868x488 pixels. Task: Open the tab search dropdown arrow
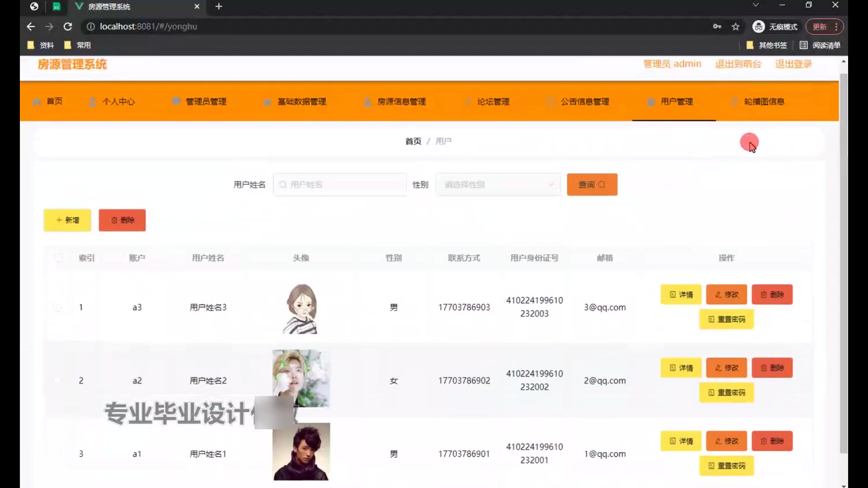[755, 5]
